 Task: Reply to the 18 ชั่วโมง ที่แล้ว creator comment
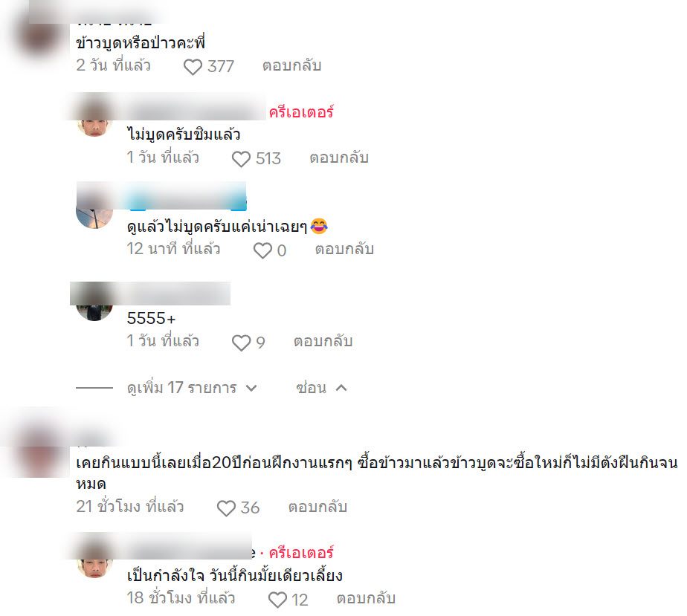tap(366, 598)
